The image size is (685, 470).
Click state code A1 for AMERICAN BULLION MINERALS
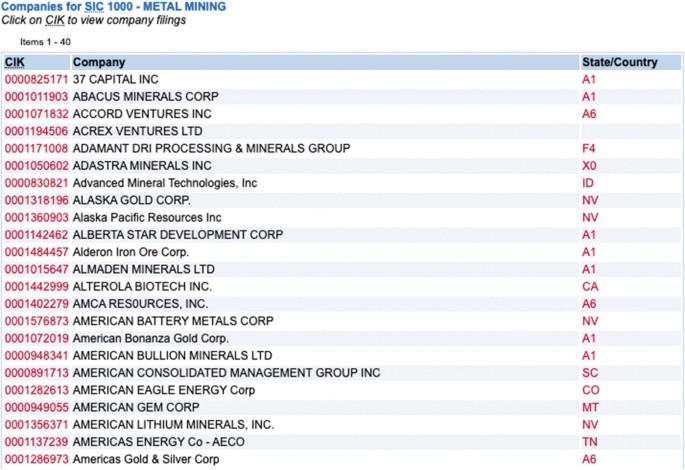[588, 356]
